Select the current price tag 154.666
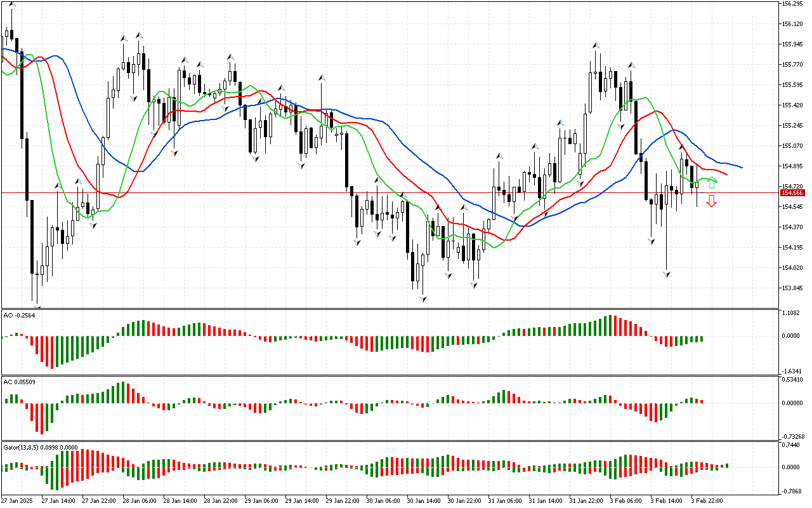The image size is (812, 508). point(793,192)
